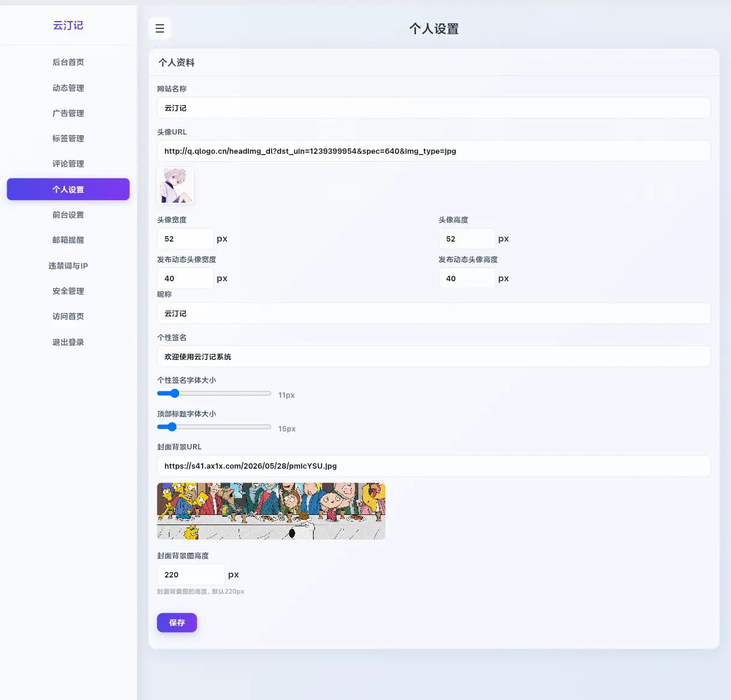Image resolution: width=731 pixels, height=700 pixels.
Task: Open 评论管理 page
Action: click(68, 163)
